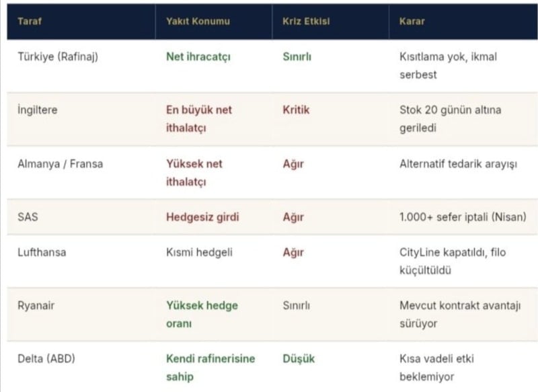The width and height of the screenshot is (538, 392).
Task: Select the Ryanair row label
Action: [x=36, y=306]
